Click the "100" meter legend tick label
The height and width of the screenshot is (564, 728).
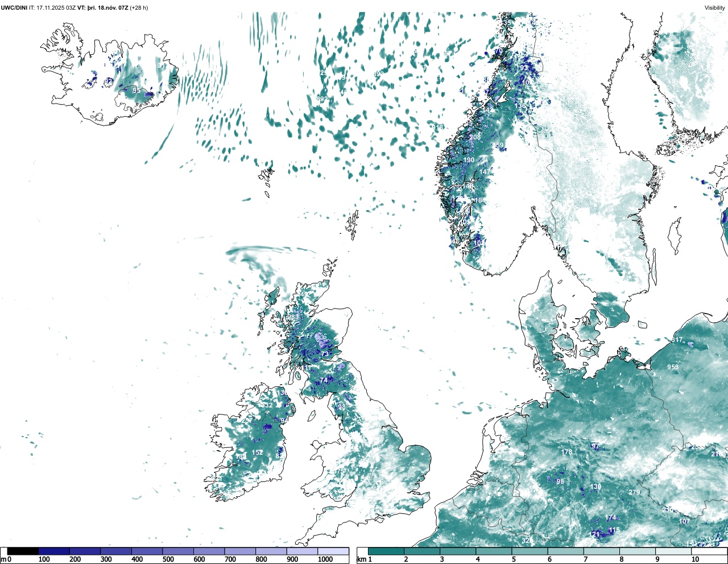pos(44,559)
